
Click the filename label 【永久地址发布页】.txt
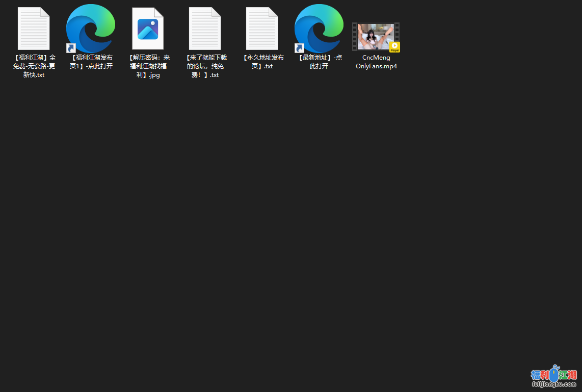coord(262,62)
